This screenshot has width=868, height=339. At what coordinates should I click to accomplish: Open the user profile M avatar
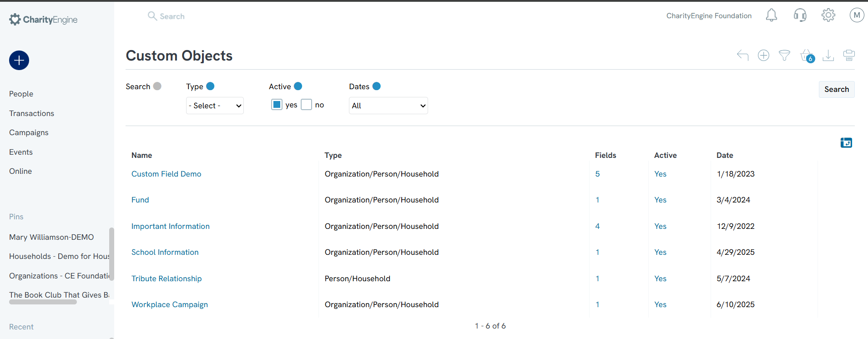click(857, 15)
